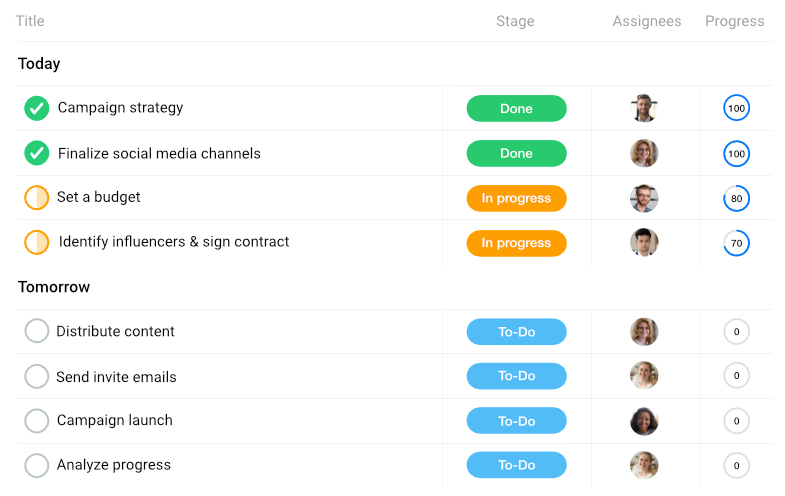Click assignee avatar for Analyze progress
The height and width of the screenshot is (496, 785).
tap(644, 465)
